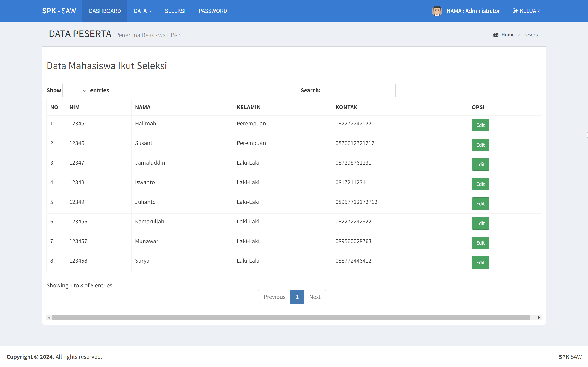Click the Home breadcrumb link
The image size is (588, 367).
pos(508,35)
